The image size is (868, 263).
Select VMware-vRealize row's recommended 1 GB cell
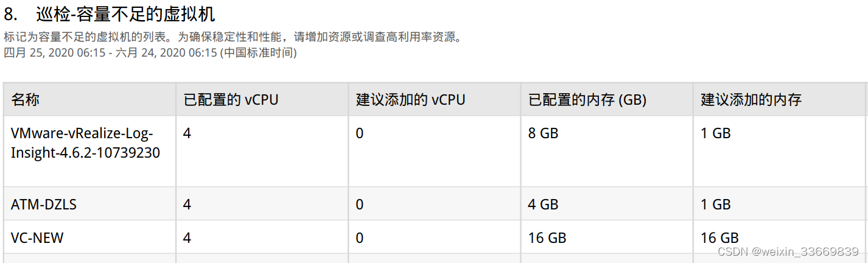coord(715,133)
